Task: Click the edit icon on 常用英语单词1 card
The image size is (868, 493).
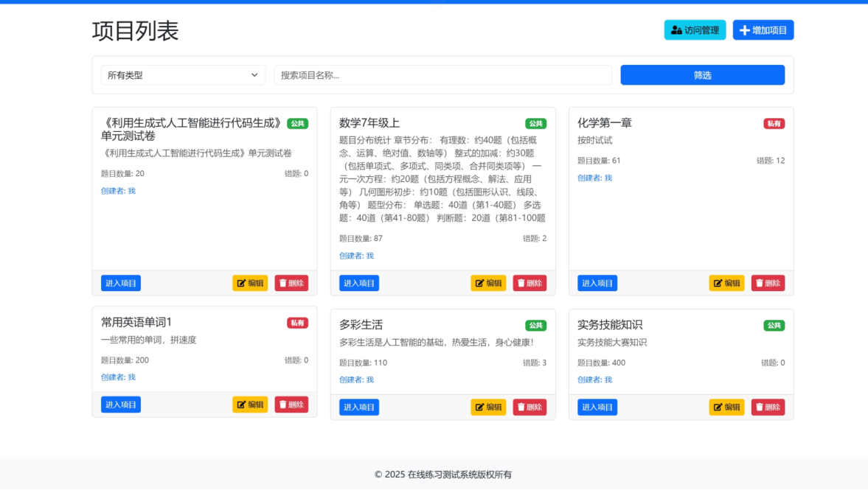Action: click(x=241, y=405)
